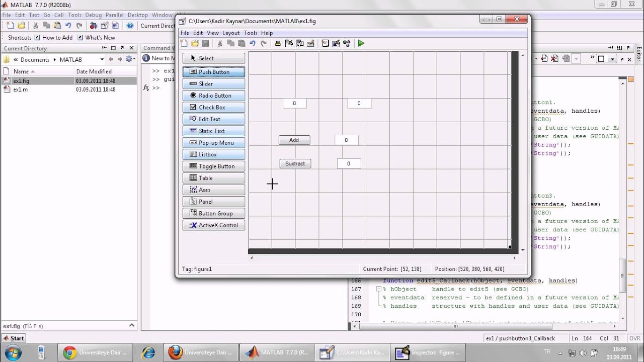The width and height of the screenshot is (644, 362).
Task: Click the Cut scissors icon in GUIDE toolbar
Action: tap(220, 44)
